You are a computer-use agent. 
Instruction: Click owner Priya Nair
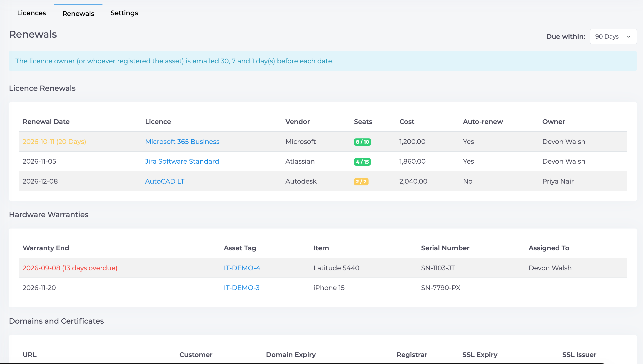point(558,181)
